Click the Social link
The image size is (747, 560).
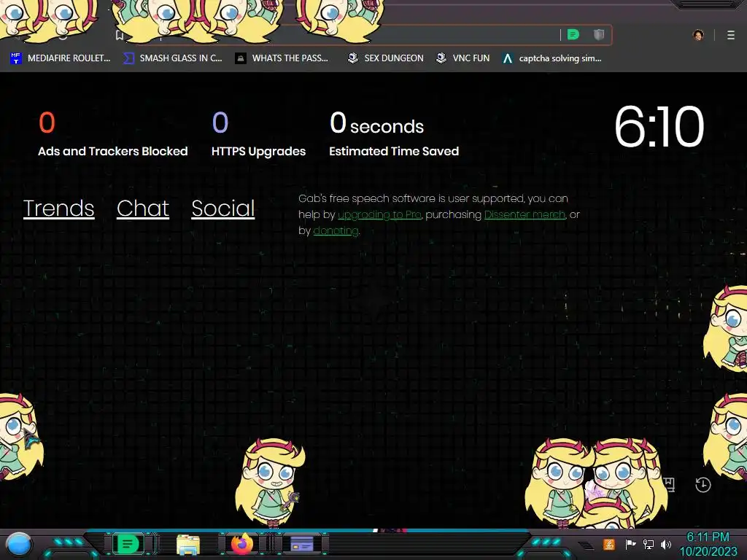[223, 208]
